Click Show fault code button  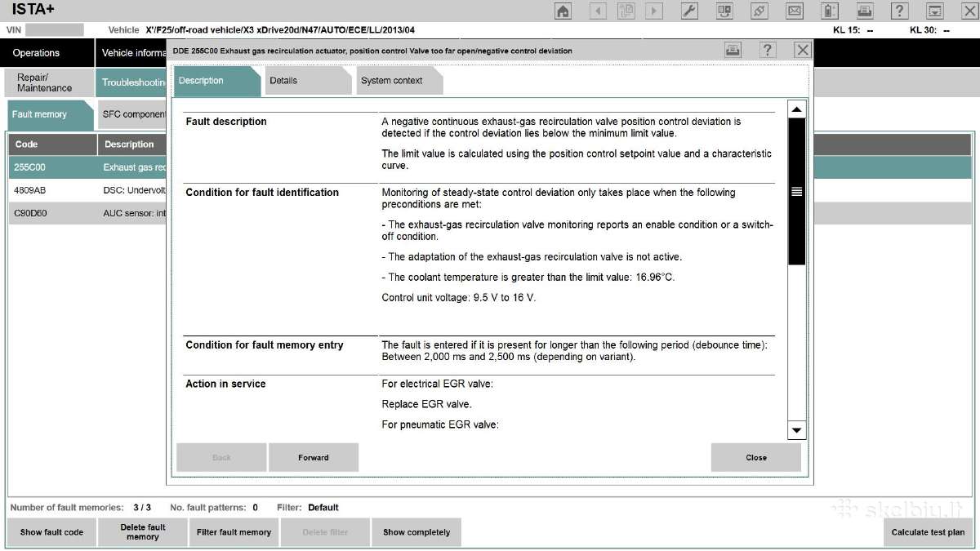click(x=51, y=532)
